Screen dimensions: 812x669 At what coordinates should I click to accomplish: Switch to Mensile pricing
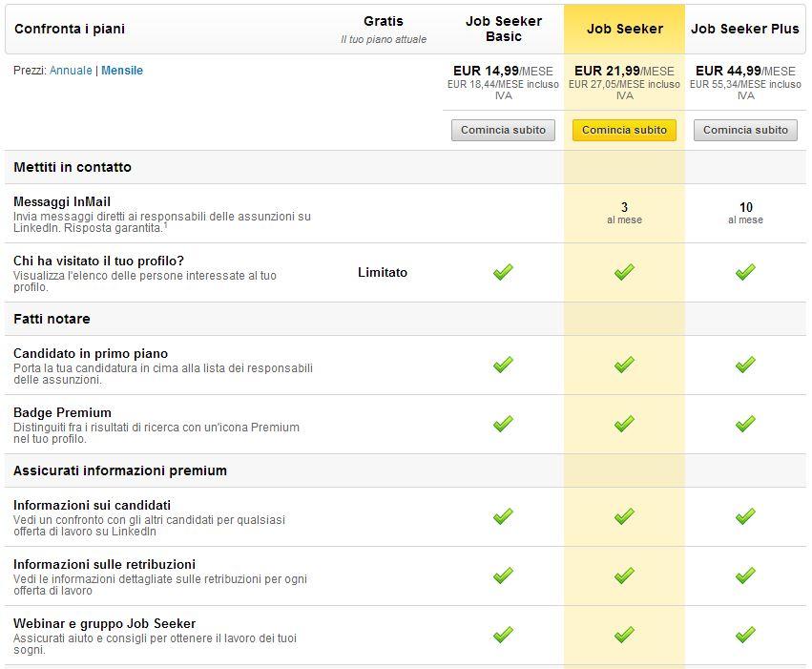[122, 71]
